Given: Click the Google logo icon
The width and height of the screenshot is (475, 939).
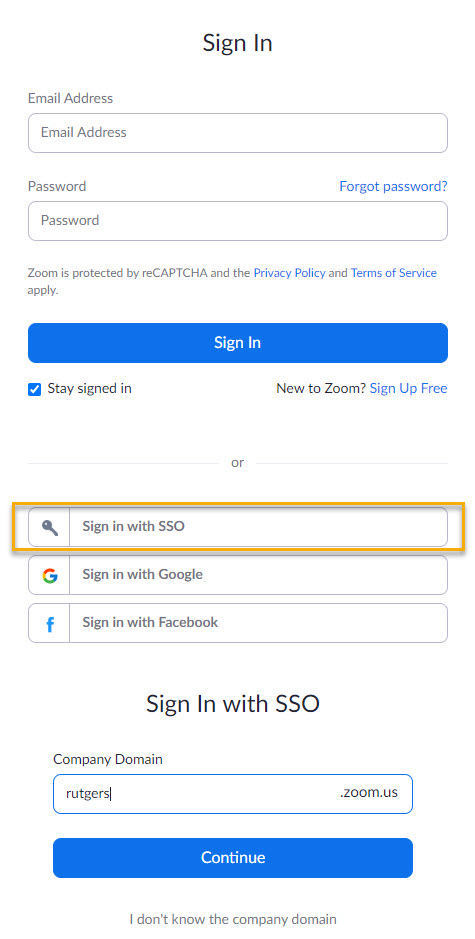Looking at the screenshot, I should tap(50, 575).
